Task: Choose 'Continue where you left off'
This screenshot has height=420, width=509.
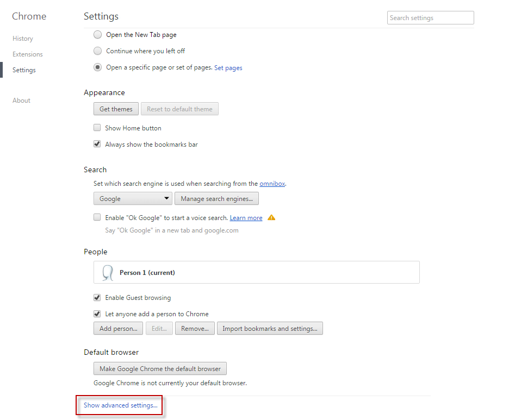Action: pyautogui.click(x=98, y=51)
